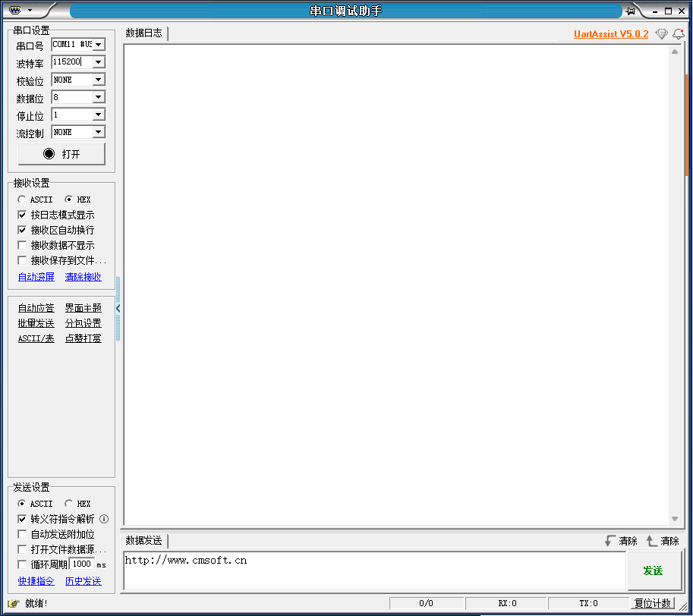The width and height of the screenshot is (693, 616).
Task: Click the hand icon in the status bar
Action: point(14,603)
